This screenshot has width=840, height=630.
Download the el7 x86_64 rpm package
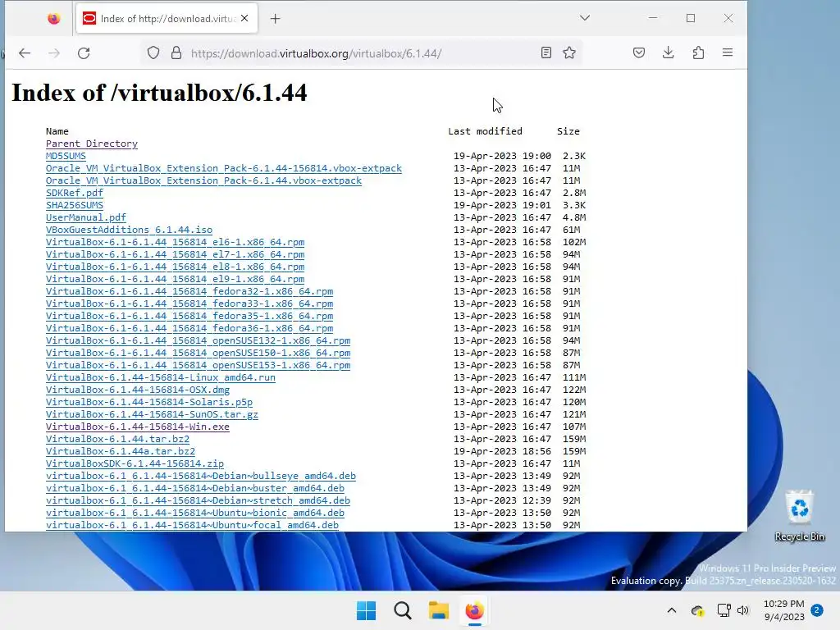pyautogui.click(x=176, y=254)
